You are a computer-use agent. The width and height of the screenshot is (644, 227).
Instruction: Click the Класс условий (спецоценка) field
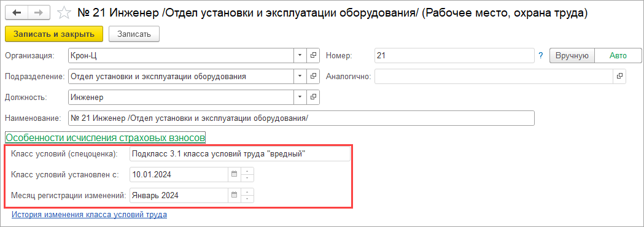239,154
